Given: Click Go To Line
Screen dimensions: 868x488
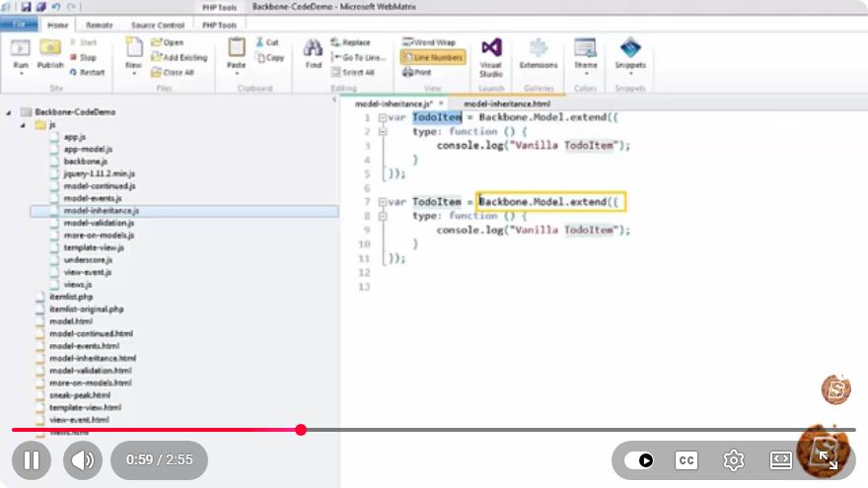Looking at the screenshot, I should pyautogui.click(x=358, y=57).
